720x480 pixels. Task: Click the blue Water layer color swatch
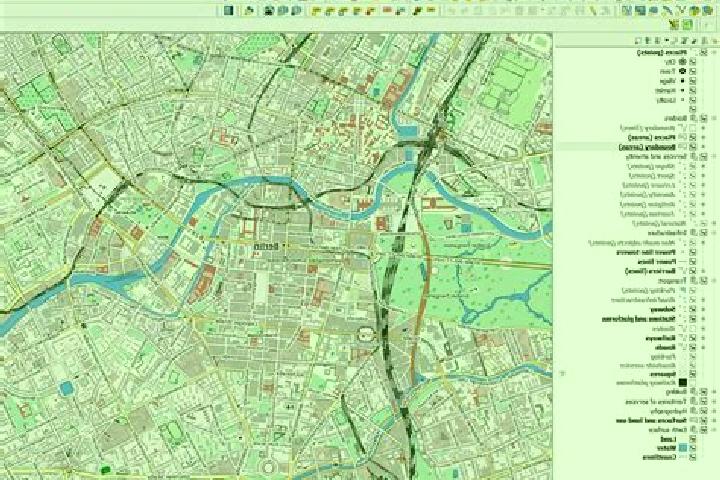[x=683, y=448]
